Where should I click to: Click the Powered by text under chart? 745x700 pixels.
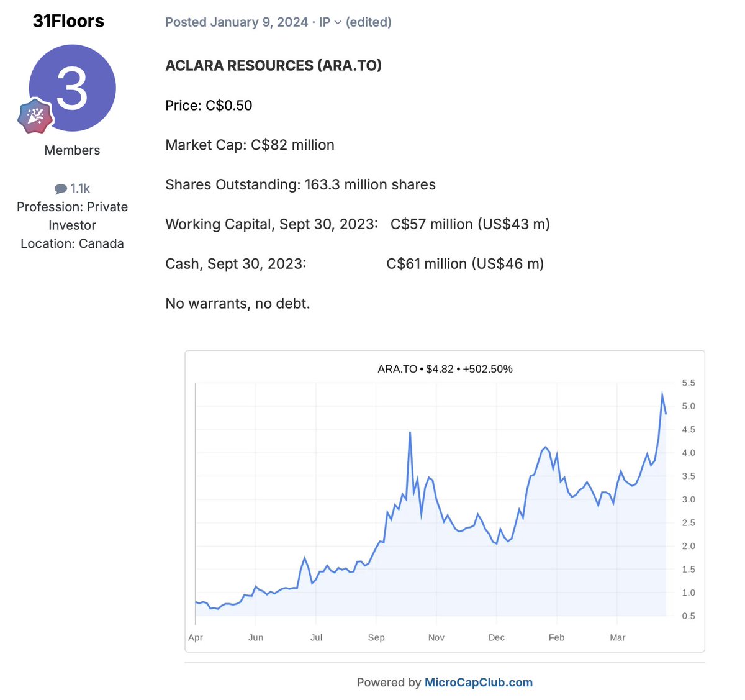click(x=389, y=682)
